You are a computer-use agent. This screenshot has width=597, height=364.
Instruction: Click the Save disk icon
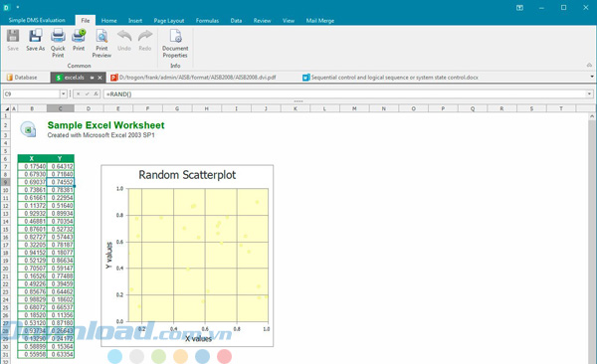tap(13, 36)
